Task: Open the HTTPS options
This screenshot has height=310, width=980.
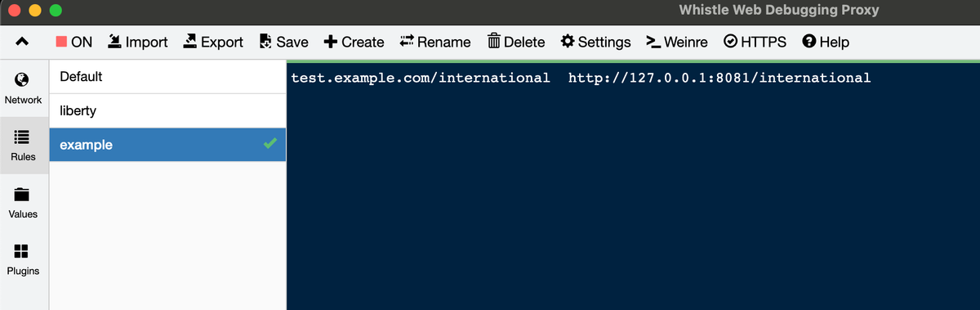Action: 755,42
